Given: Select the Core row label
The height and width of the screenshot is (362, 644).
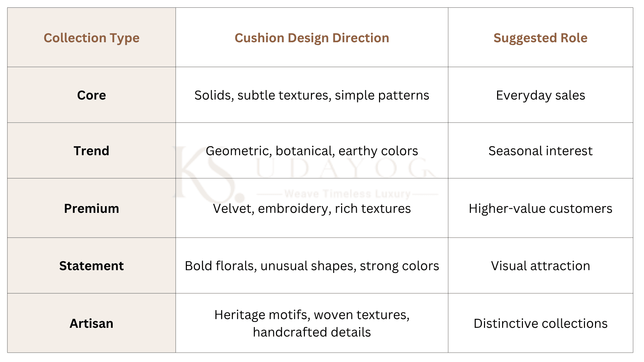Looking at the screenshot, I should (x=92, y=95).
